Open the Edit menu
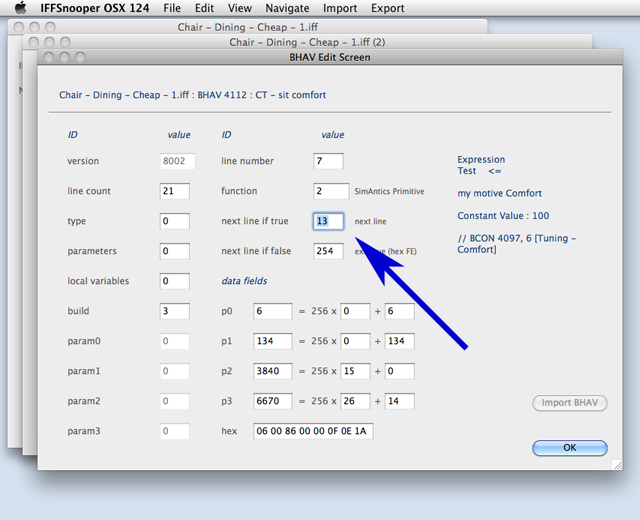640x520 pixels. [x=203, y=8]
